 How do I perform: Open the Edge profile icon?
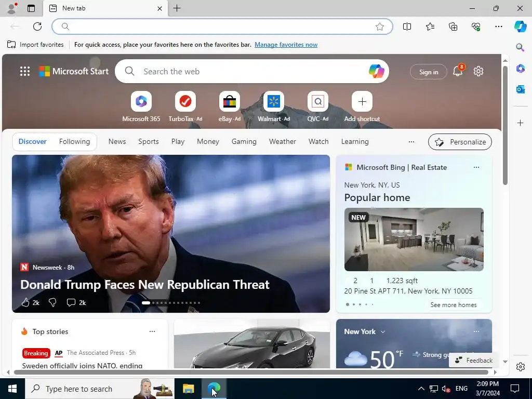(12, 8)
